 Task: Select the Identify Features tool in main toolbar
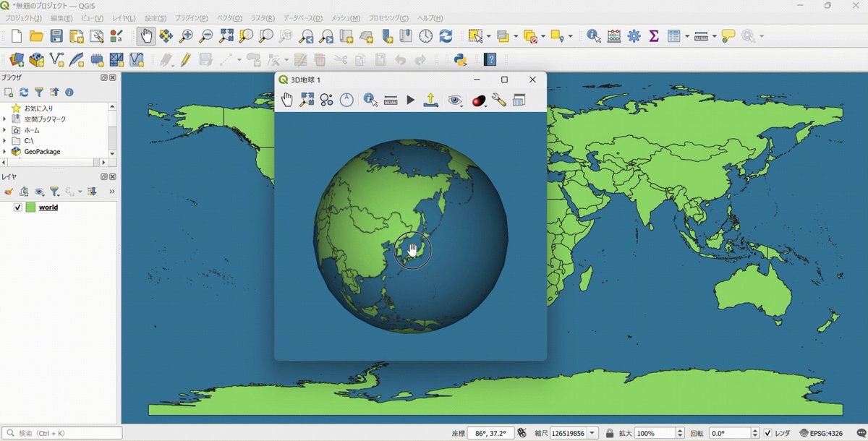click(594, 36)
